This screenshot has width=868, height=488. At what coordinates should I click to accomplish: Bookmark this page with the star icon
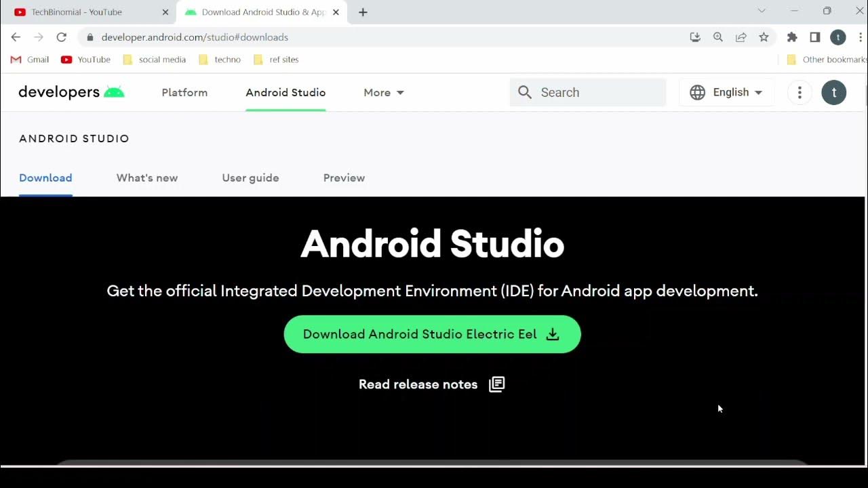coord(764,37)
